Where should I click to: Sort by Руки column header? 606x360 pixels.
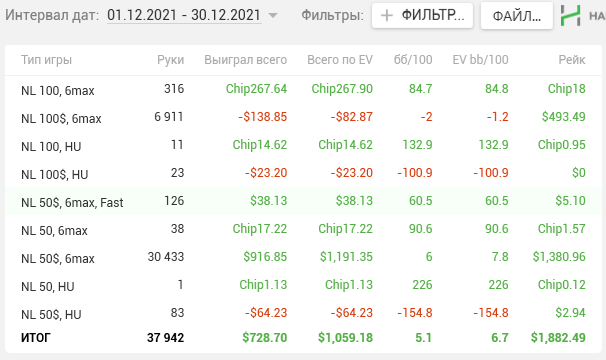coord(170,60)
